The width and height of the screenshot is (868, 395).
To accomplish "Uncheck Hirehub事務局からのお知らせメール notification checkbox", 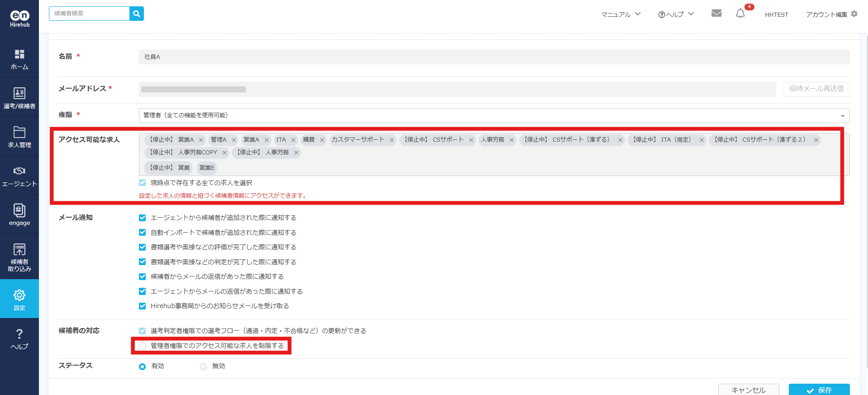I will click(x=143, y=306).
